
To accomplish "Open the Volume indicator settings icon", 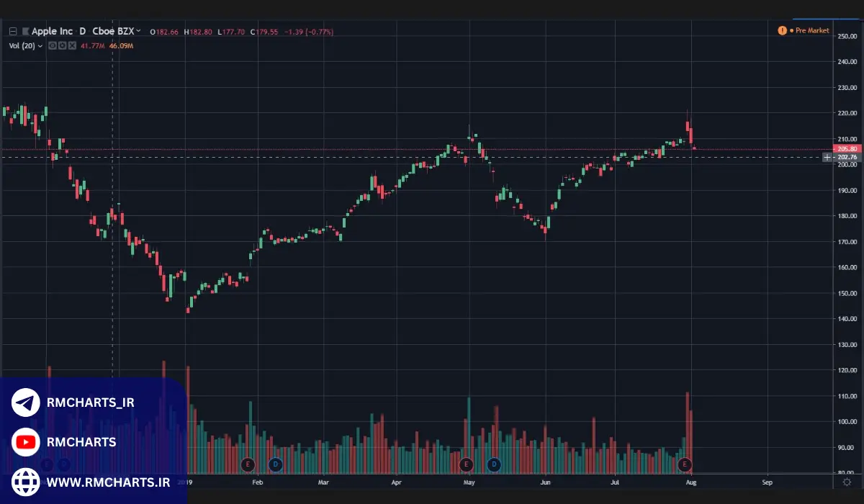I will point(62,46).
